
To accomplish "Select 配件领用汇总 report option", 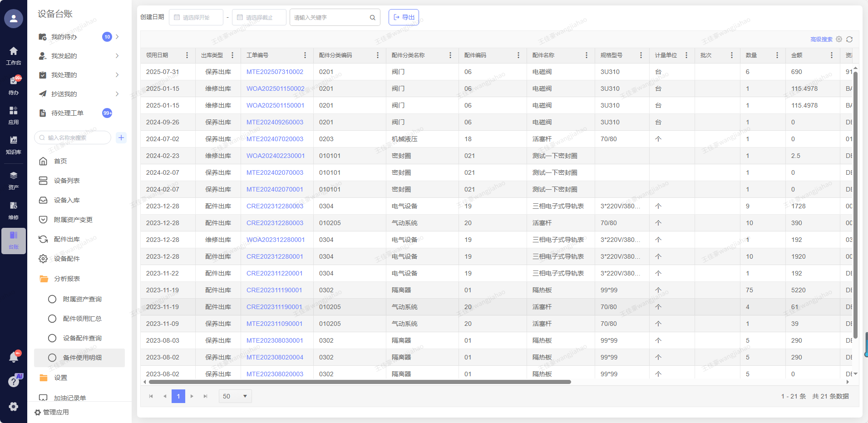I will pyautogui.click(x=82, y=319).
